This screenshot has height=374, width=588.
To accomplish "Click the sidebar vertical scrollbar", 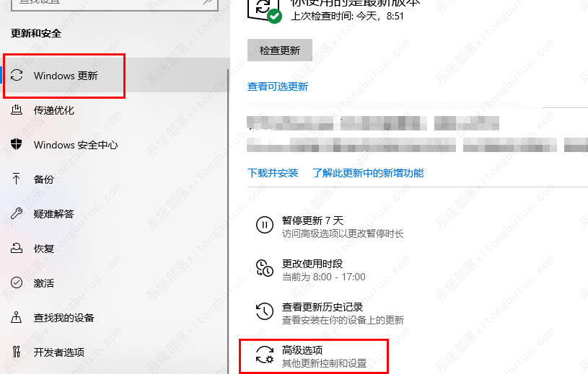I will pos(229,221).
